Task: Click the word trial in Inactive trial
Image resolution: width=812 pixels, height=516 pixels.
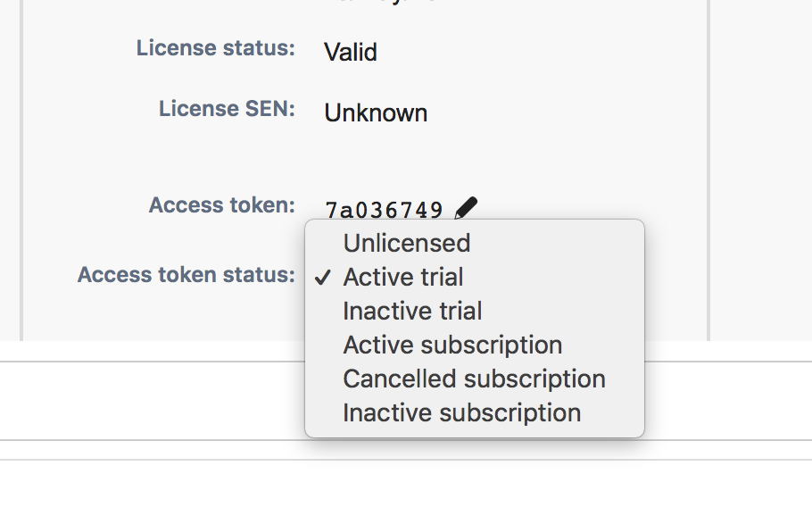Action: pos(461,311)
